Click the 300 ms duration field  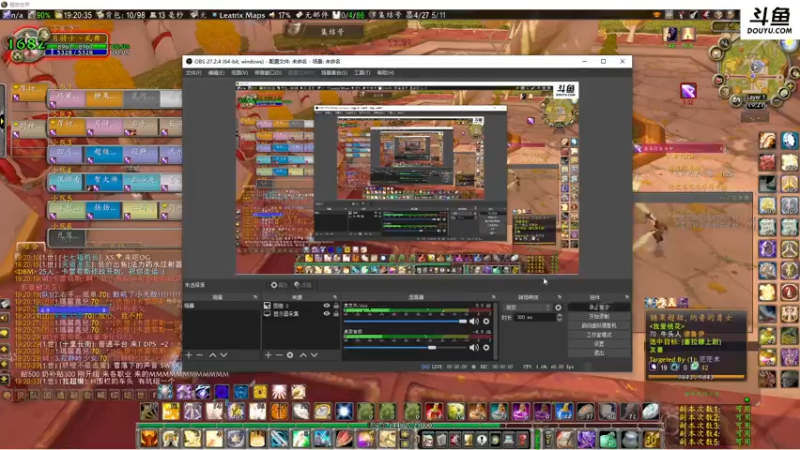pyautogui.click(x=534, y=317)
